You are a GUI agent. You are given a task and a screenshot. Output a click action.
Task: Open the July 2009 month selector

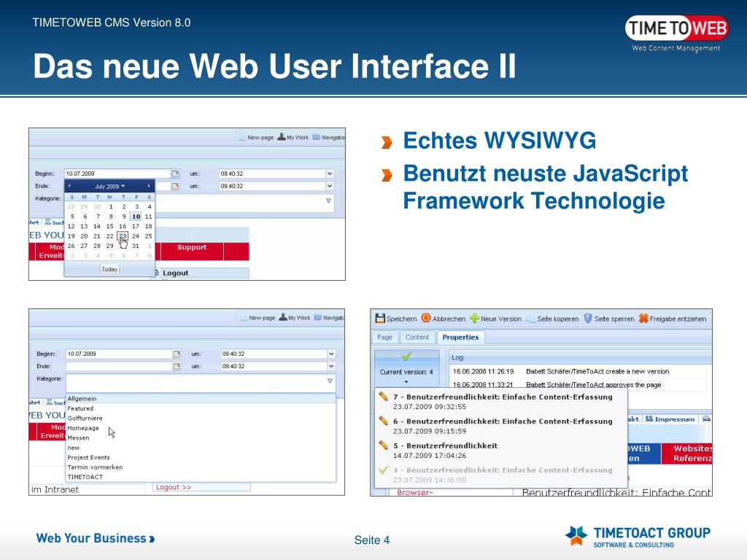pos(109,186)
